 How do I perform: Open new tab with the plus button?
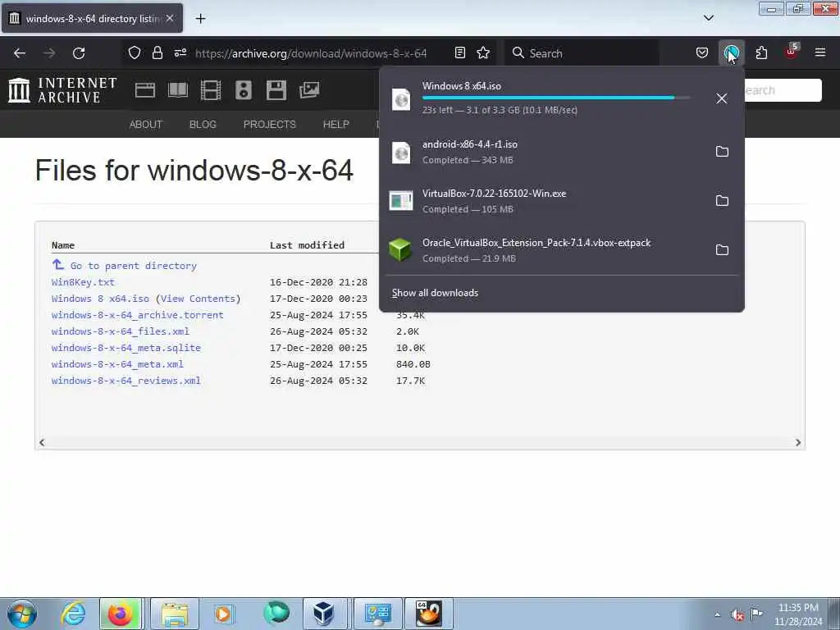coord(200,19)
